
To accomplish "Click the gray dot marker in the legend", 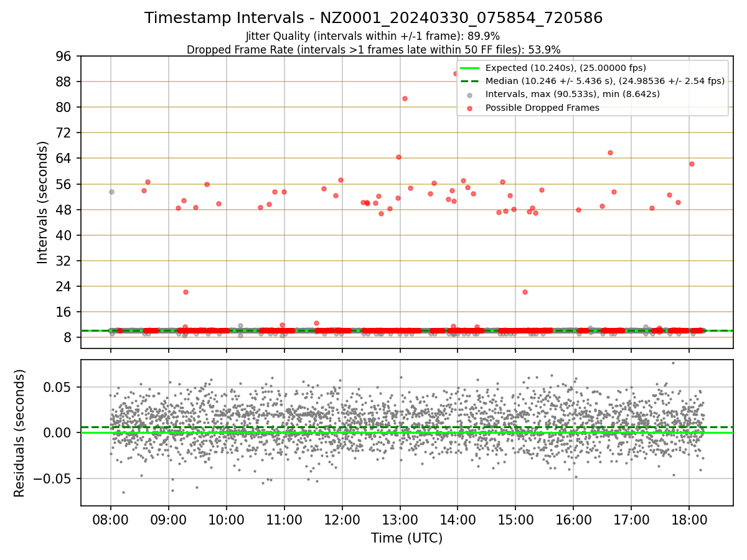I will tap(469, 95).
